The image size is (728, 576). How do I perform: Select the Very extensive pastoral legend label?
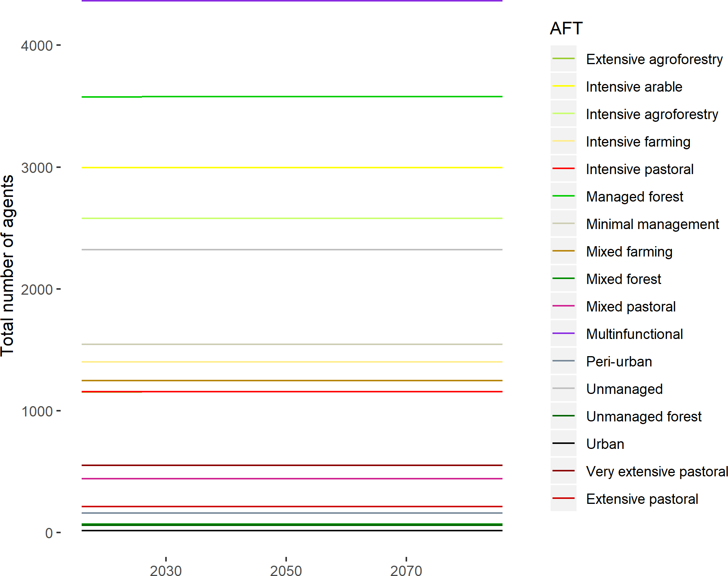click(657, 472)
